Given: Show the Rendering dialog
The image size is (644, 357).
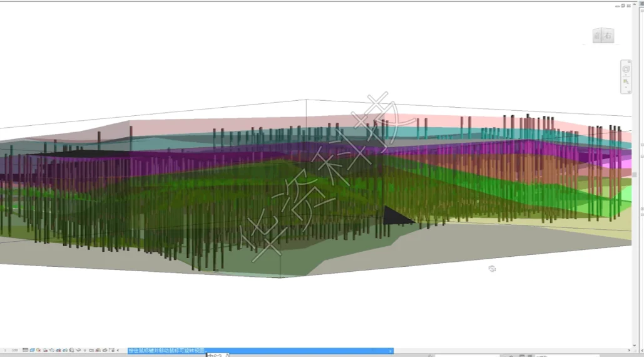Looking at the screenshot, I should (x=52, y=351).
